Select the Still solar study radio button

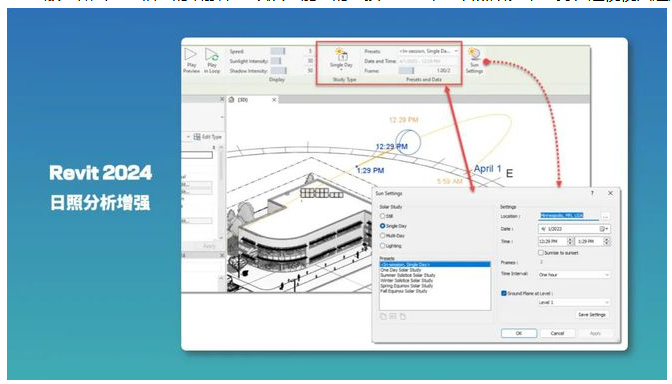(x=382, y=216)
